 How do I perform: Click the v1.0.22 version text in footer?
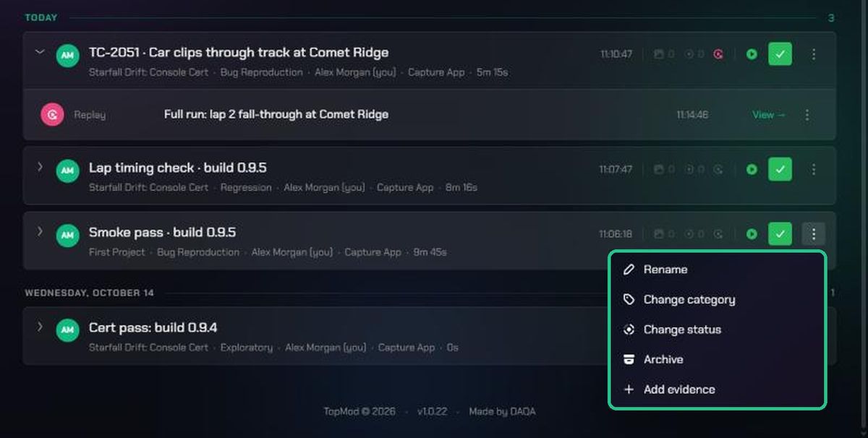click(x=433, y=411)
